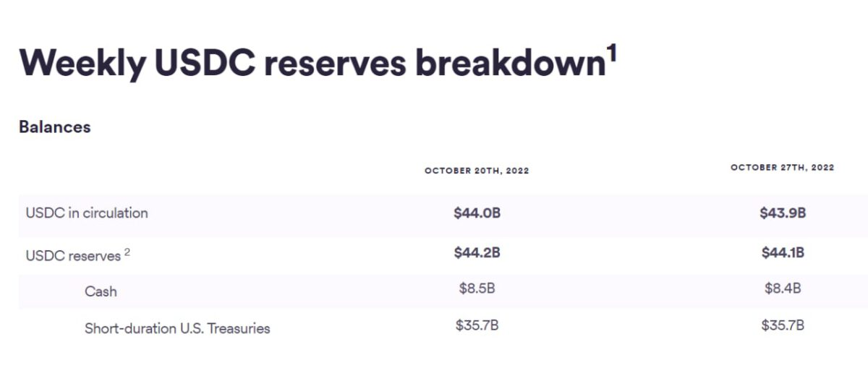
Task: Select the $8.4B cash value
Action: coord(783,288)
